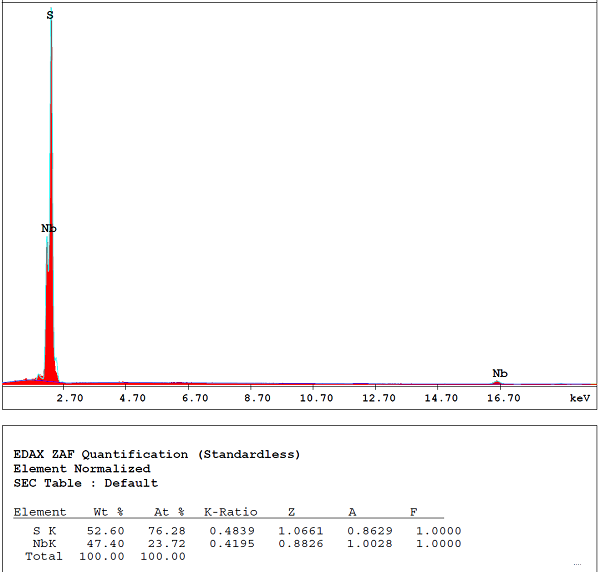The width and height of the screenshot is (600, 572).
Task: Click the 0.8826 Z value
Action: 301,543
